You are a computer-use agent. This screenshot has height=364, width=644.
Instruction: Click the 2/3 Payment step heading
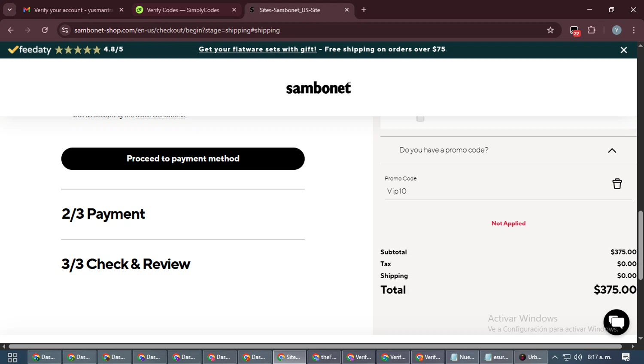(103, 214)
